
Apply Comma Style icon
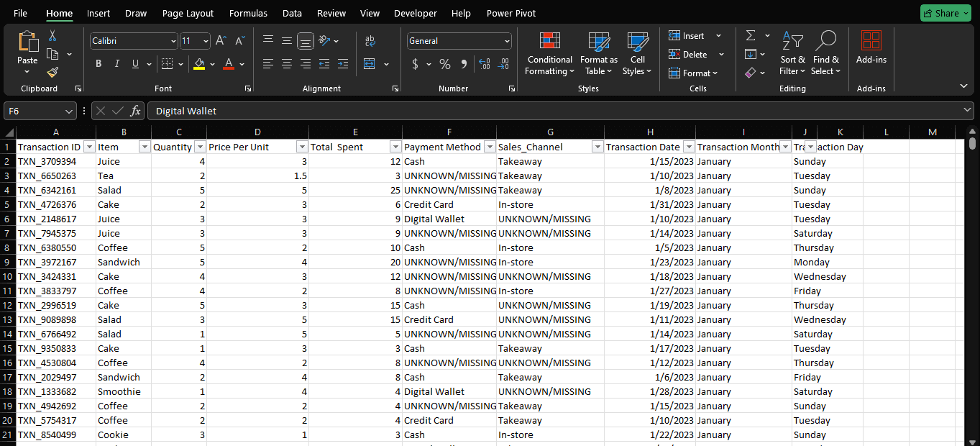464,64
